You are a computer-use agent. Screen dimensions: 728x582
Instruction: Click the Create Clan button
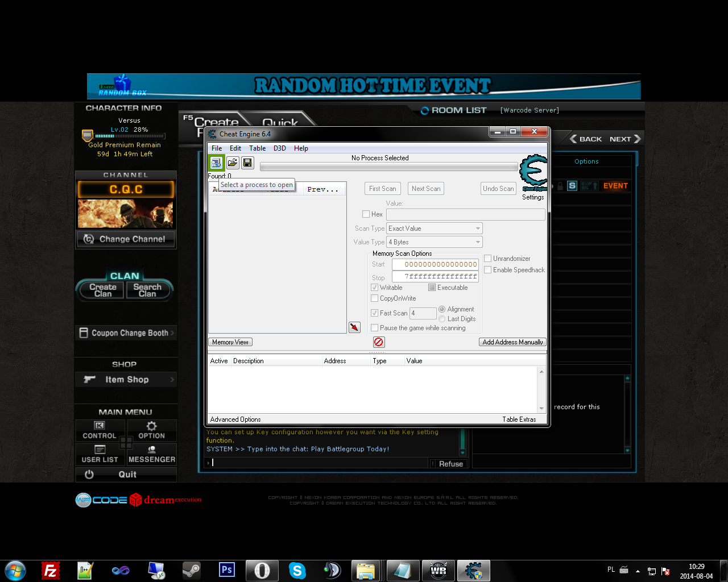pos(103,290)
